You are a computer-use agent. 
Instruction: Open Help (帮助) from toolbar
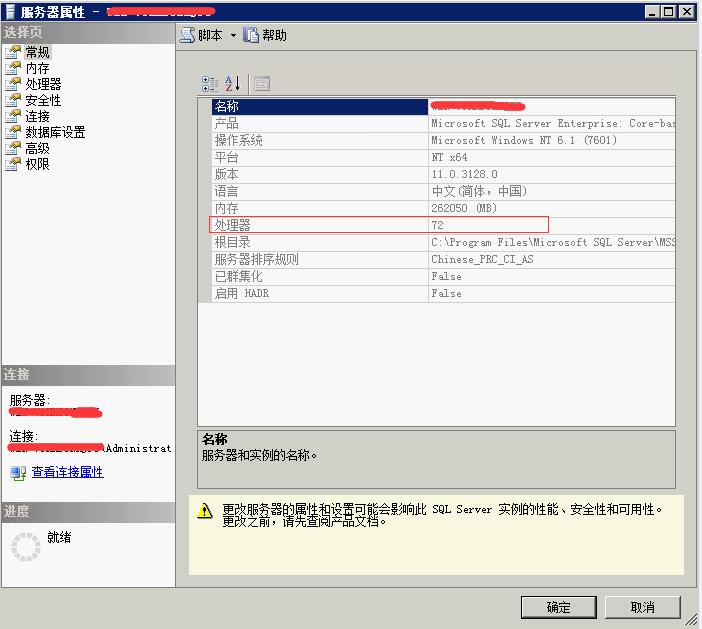point(265,35)
